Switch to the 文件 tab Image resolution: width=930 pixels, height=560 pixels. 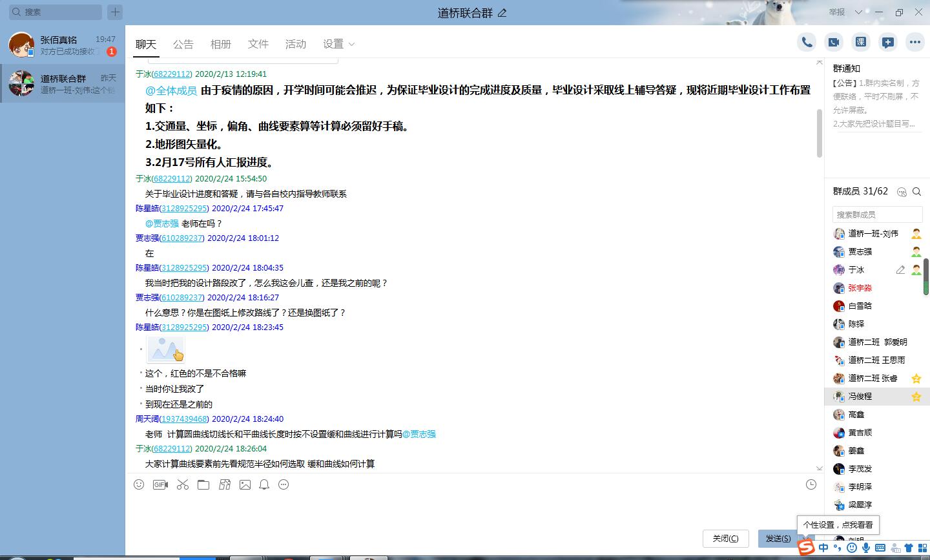(x=258, y=44)
